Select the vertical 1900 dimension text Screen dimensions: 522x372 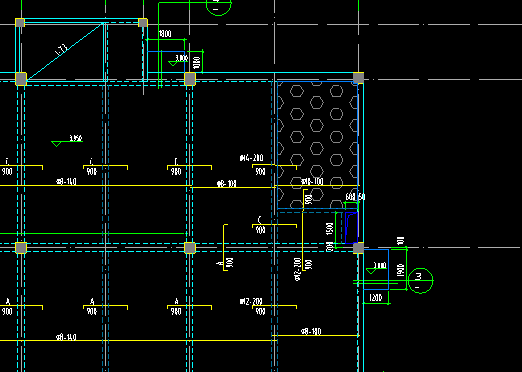point(401,270)
